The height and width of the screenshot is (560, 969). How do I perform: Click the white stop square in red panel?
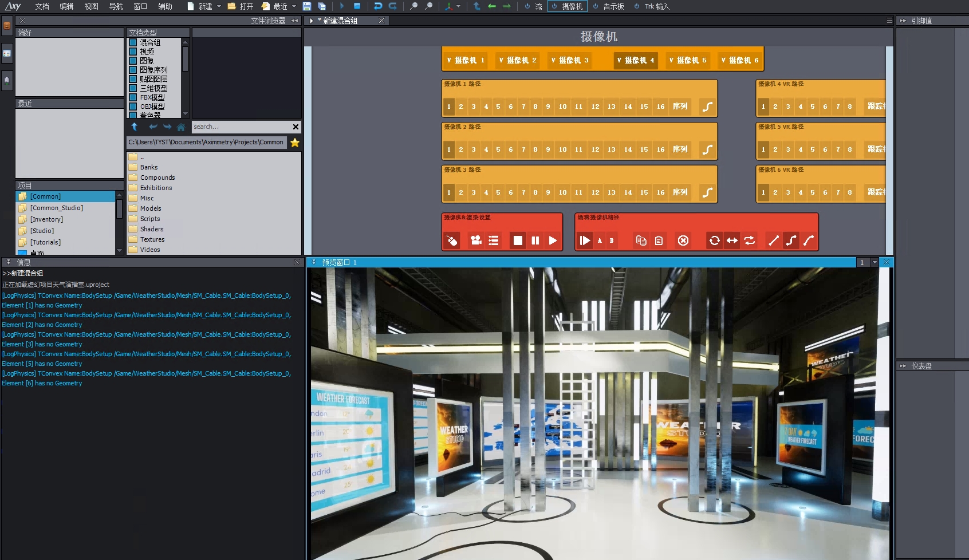point(518,240)
